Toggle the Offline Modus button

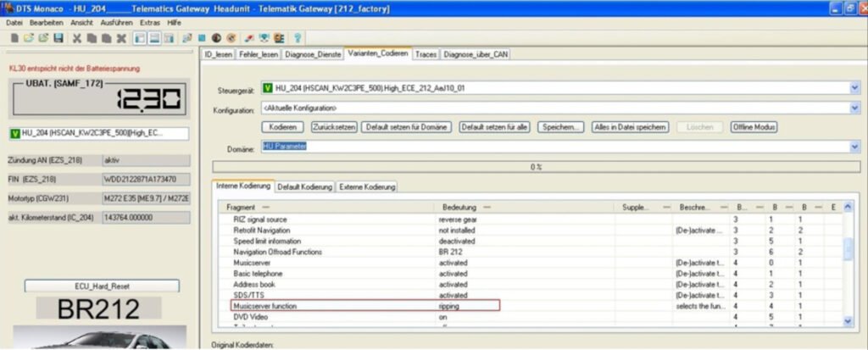pyautogui.click(x=754, y=127)
